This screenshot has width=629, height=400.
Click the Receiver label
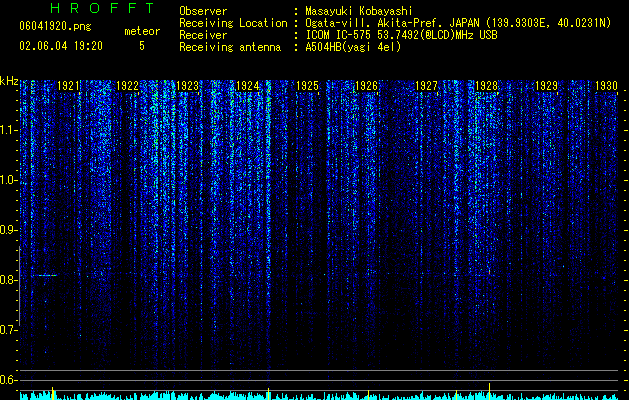click(203, 35)
